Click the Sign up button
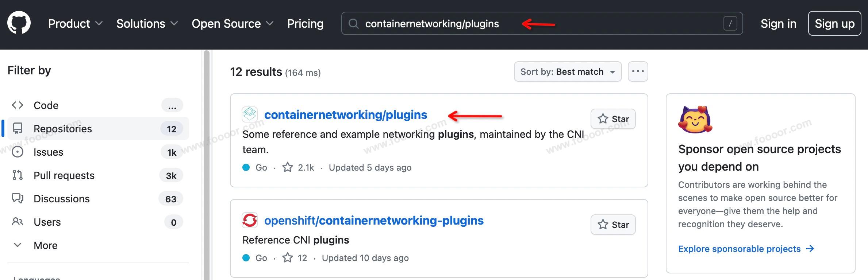 point(834,24)
